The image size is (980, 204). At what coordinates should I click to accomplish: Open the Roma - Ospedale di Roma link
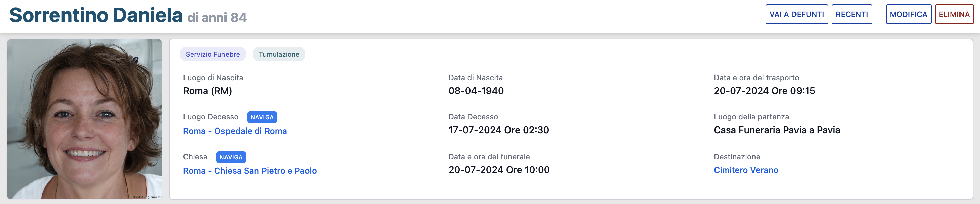(x=235, y=131)
